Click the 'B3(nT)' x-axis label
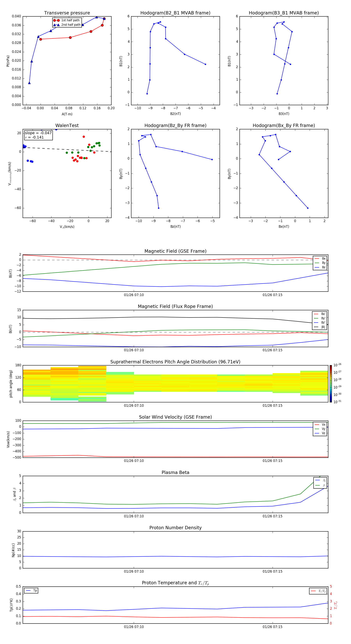Viewport: 351px width, 644px height. click(284, 114)
